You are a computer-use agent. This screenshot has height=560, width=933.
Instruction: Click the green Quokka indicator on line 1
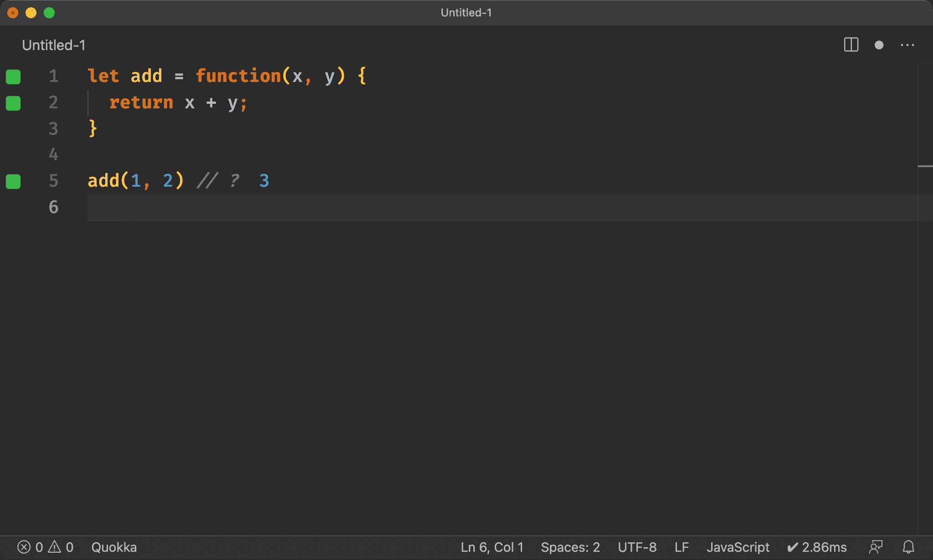point(13,76)
